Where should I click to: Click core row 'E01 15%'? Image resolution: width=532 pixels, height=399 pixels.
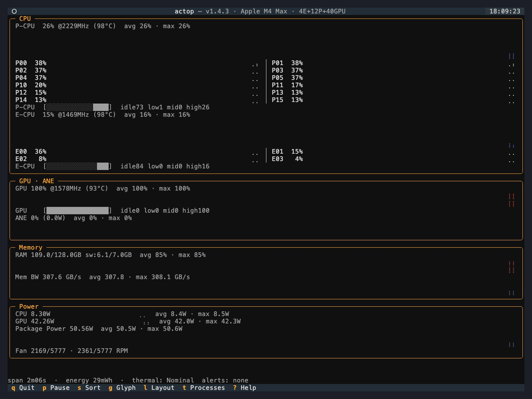tap(287, 152)
